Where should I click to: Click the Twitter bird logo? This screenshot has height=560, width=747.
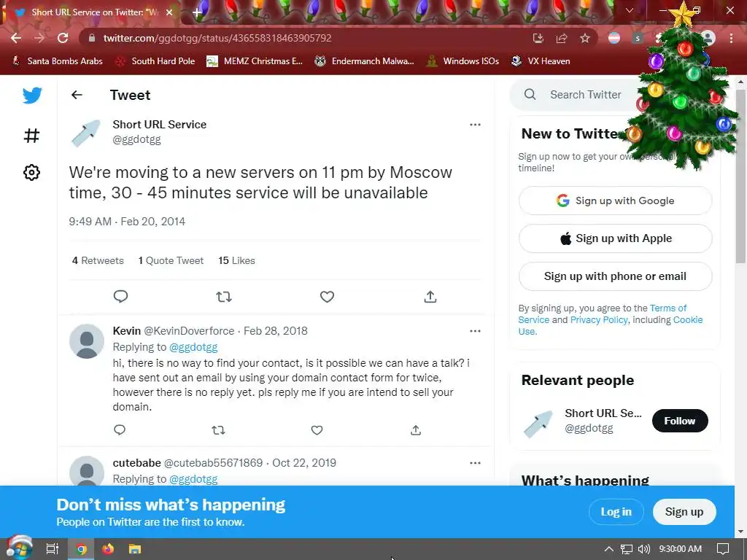[x=32, y=96]
